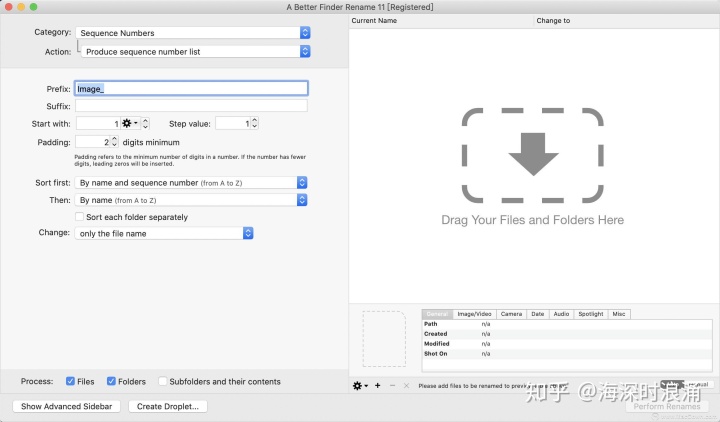Click the Created row in metadata table
720x422 pixels.
coord(567,334)
